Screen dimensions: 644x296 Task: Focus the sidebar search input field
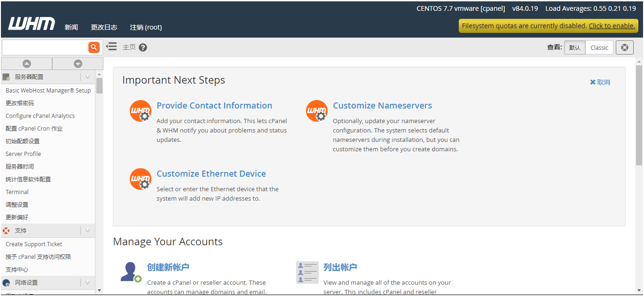pos(45,47)
